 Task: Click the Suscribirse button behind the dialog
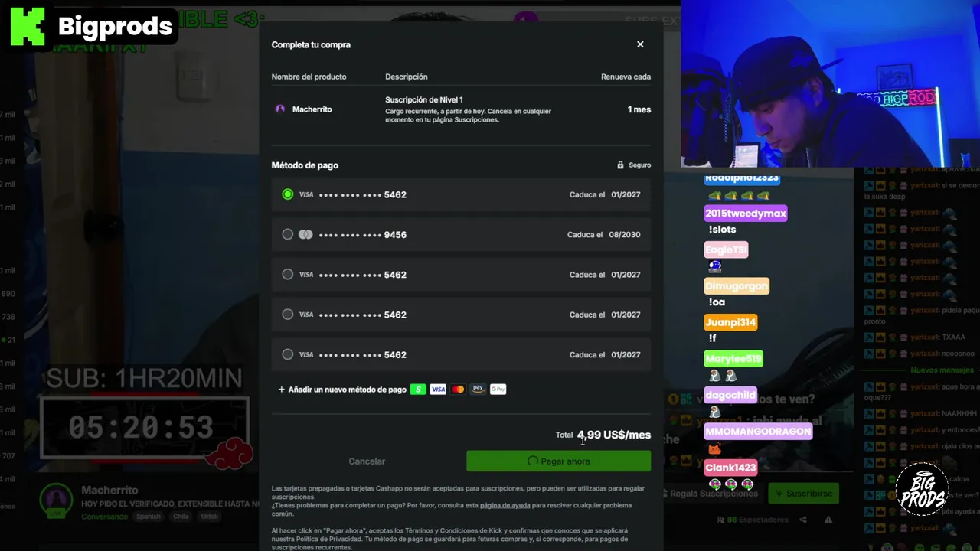coord(803,494)
